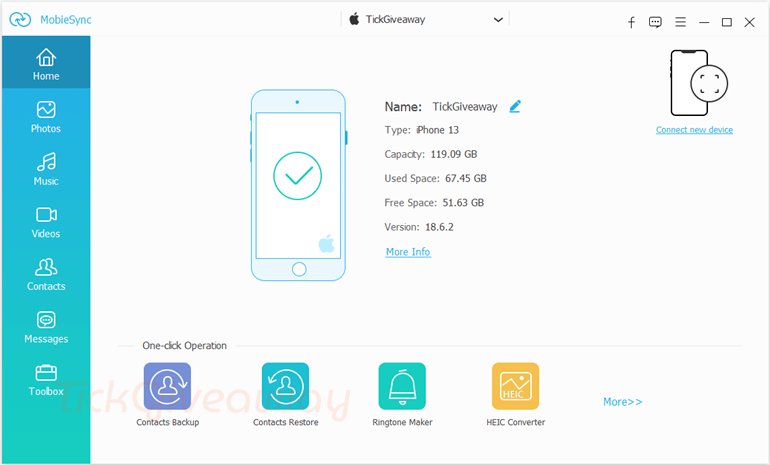This screenshot has height=465, width=770.
Task: Click the Version value 18.6.2
Action: (x=440, y=227)
